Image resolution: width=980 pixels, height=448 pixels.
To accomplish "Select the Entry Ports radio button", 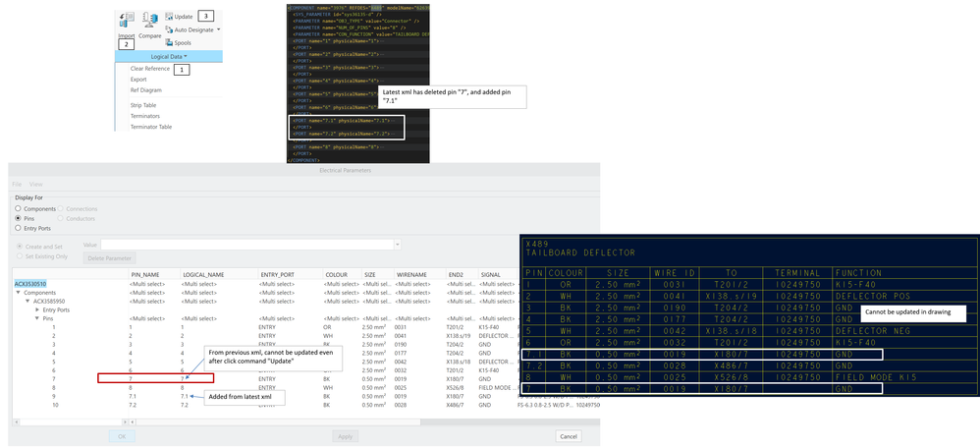I will click(x=18, y=227).
